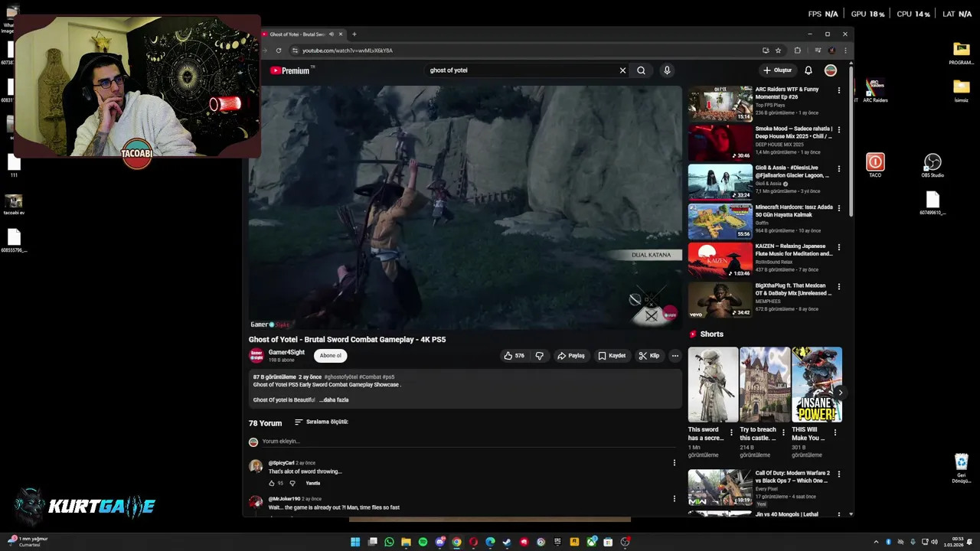The height and width of the screenshot is (551, 980).
Task: Open options menu for MrJoker190's comment
Action: [x=674, y=499]
